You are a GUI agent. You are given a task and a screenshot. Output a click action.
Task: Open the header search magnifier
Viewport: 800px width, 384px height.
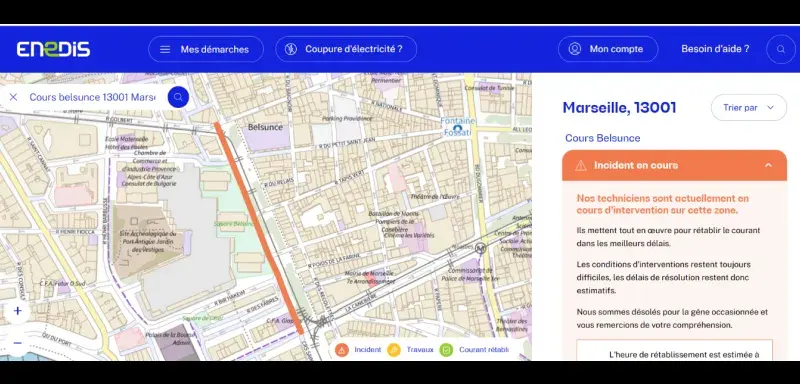[x=781, y=49]
